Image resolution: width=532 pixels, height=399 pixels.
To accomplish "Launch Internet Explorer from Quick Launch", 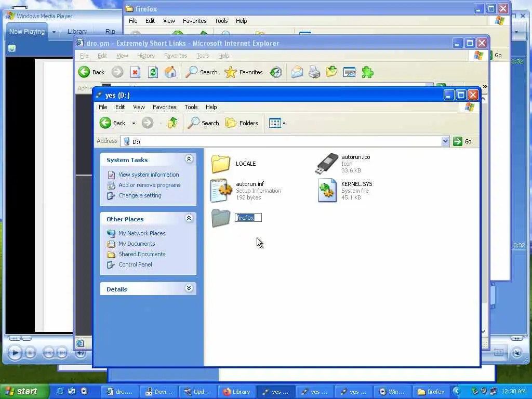I will pyautogui.click(x=60, y=392).
